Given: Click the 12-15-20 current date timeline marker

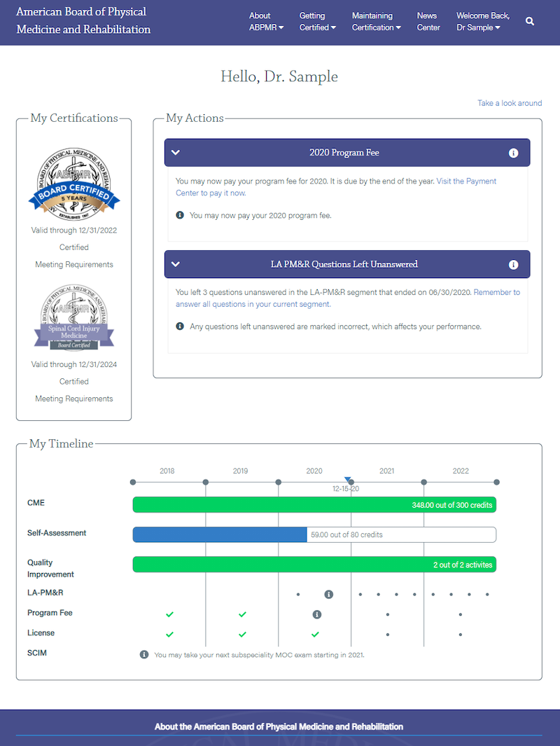Looking at the screenshot, I should [x=348, y=480].
